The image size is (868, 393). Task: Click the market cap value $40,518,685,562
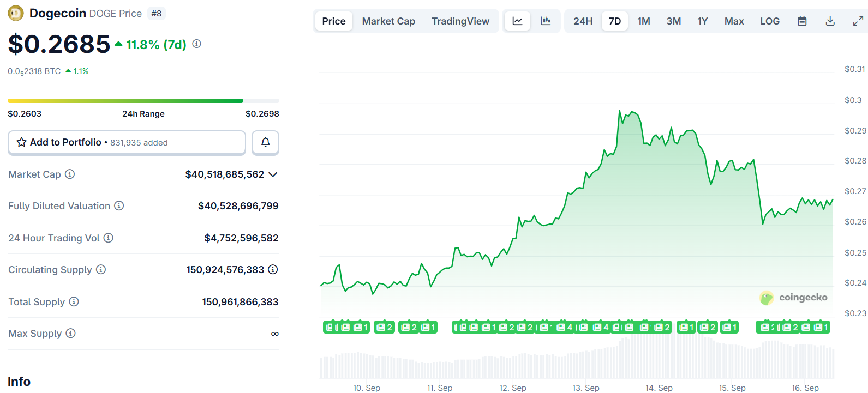tap(225, 174)
